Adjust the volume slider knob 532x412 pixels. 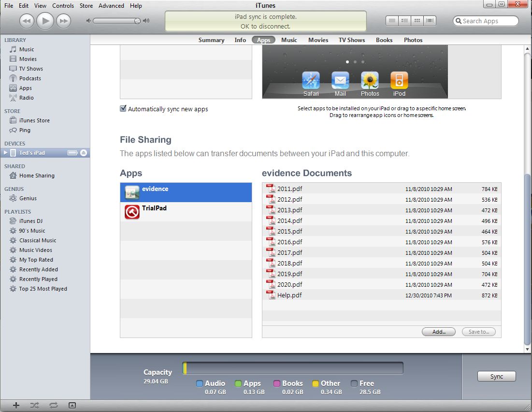click(x=137, y=21)
